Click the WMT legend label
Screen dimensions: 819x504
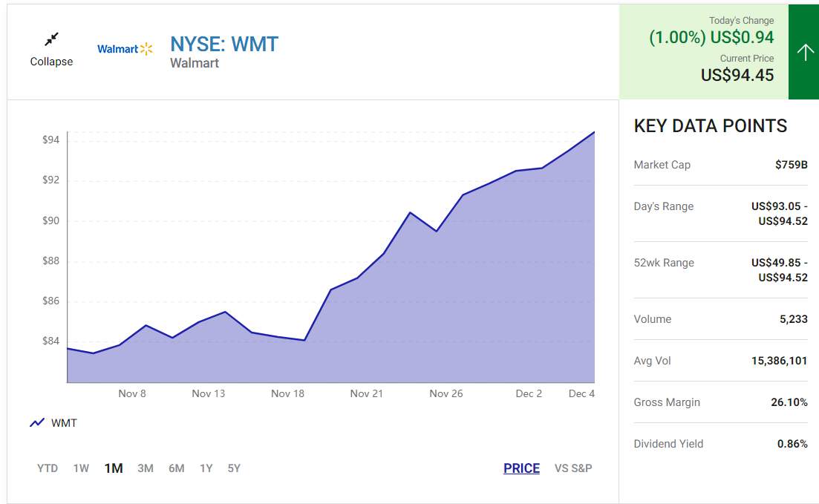(64, 423)
